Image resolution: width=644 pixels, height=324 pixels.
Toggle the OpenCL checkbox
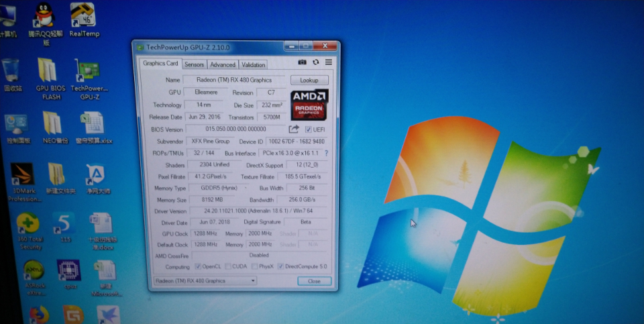(198, 266)
